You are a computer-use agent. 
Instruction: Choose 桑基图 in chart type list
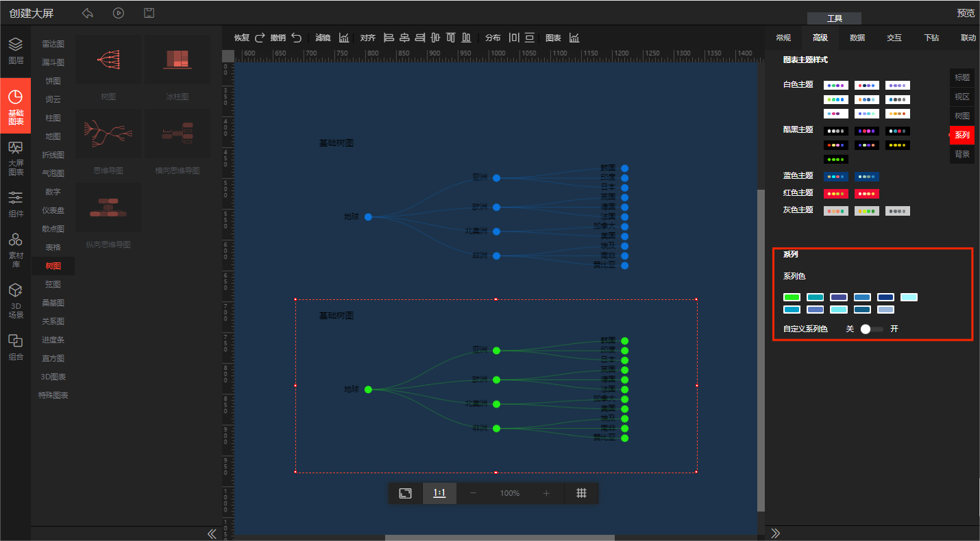pos(53,303)
